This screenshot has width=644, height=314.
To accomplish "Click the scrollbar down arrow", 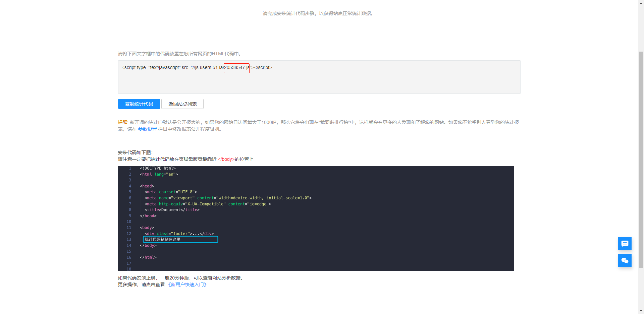I will pyautogui.click(x=641, y=311).
